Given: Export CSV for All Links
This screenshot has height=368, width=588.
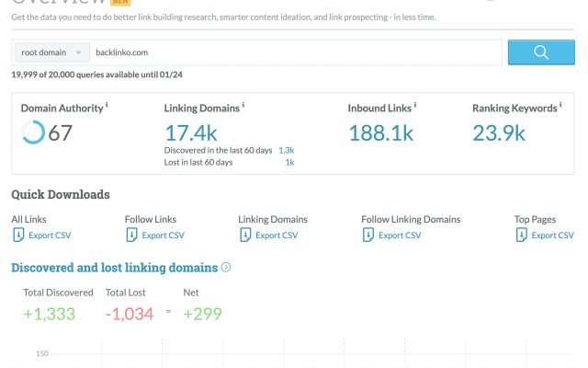Looking at the screenshot, I should (50, 236).
